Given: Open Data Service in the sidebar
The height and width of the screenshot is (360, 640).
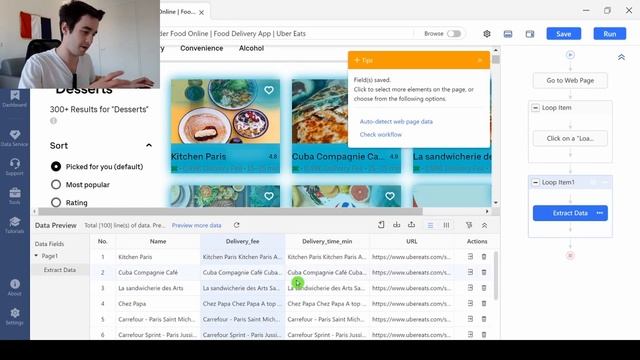Looking at the screenshot, I should pyautogui.click(x=15, y=138).
